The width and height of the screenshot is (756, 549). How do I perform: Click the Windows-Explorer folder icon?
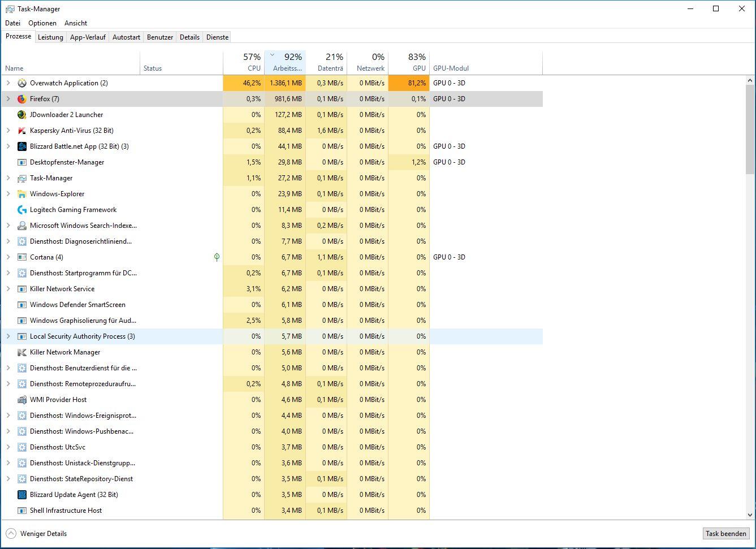tap(21, 194)
